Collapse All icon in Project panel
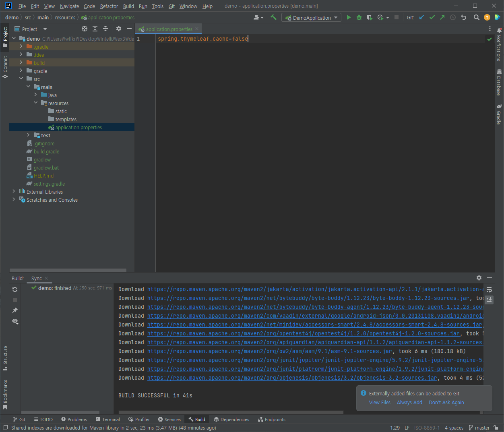504x432 pixels. coord(105,29)
